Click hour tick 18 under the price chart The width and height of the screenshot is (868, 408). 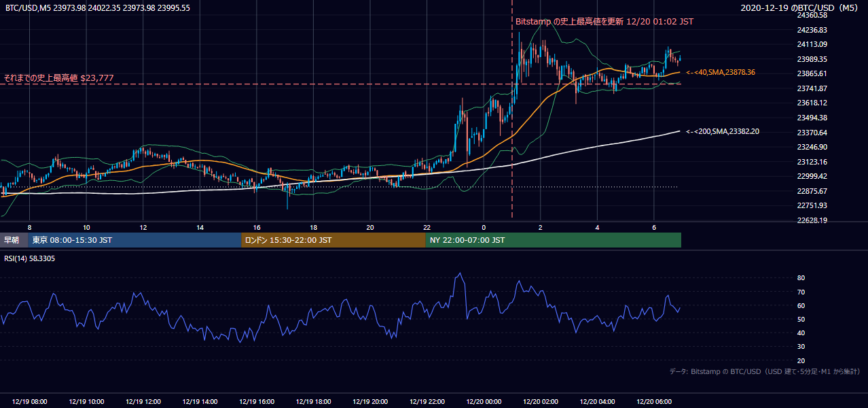click(x=313, y=227)
